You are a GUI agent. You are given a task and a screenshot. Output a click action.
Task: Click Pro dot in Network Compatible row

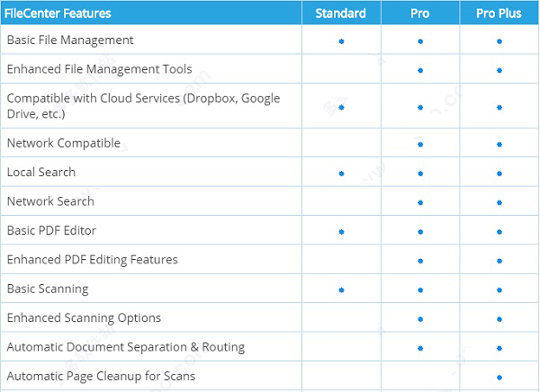tap(420, 144)
